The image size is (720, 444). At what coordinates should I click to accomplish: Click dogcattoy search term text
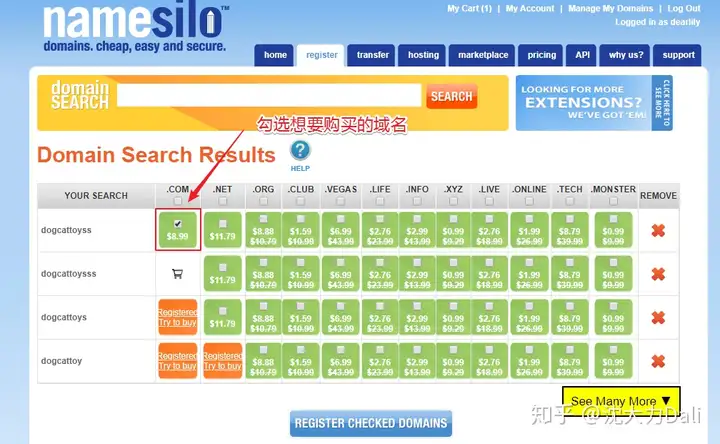62,361
